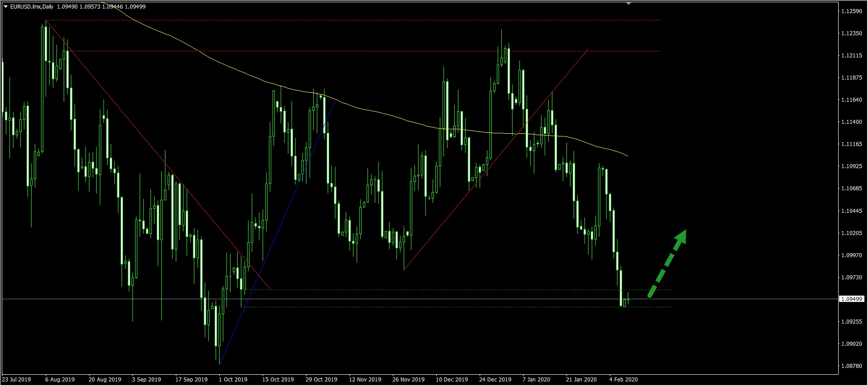The height and width of the screenshot is (386, 868).
Task: Click the 21 Jan 2020 date label
Action: click(x=581, y=380)
